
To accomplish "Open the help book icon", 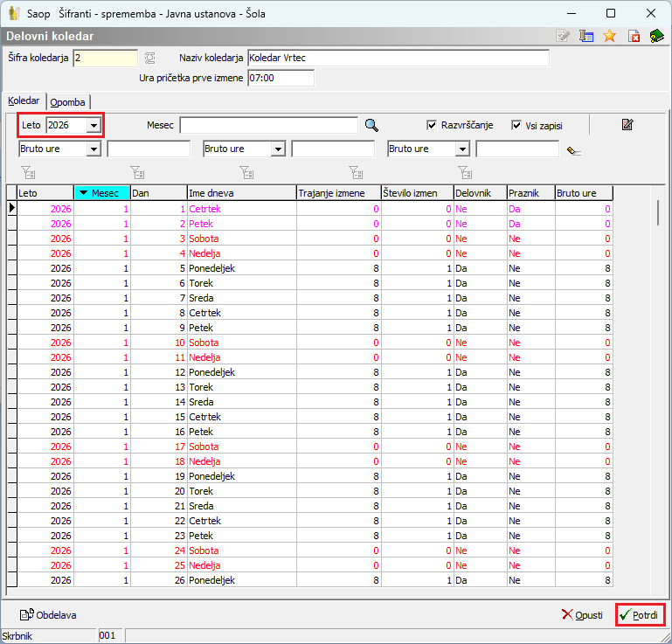I will (656, 36).
